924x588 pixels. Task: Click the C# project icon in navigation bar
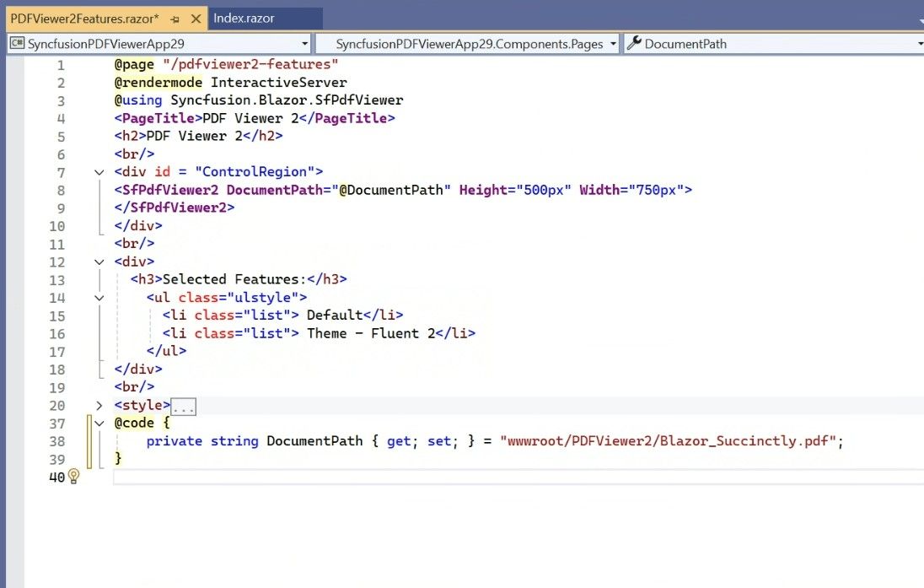[17, 43]
